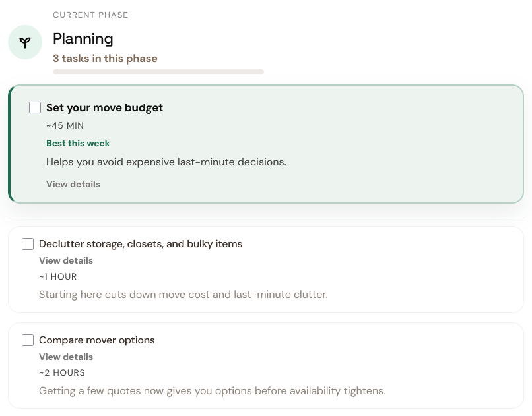Click the 'Best this week' label
Image resolution: width=532 pixels, height=416 pixels.
point(78,143)
